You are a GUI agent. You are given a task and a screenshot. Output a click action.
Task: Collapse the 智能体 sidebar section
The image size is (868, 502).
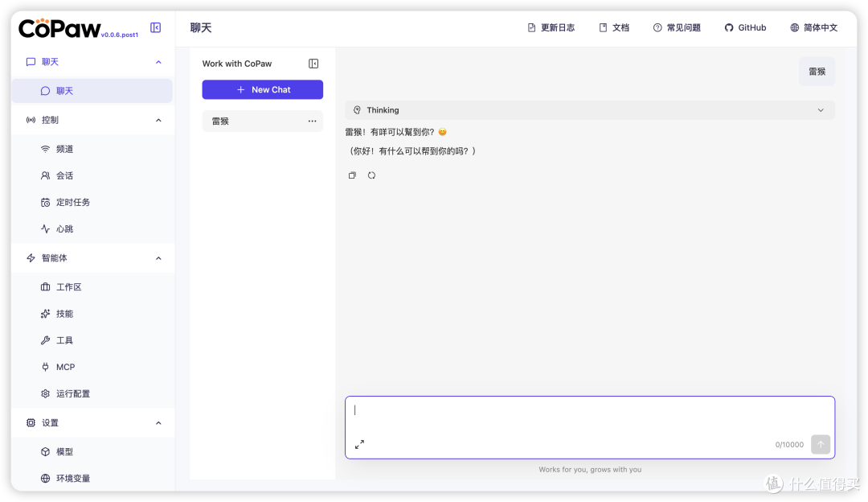[x=158, y=257]
